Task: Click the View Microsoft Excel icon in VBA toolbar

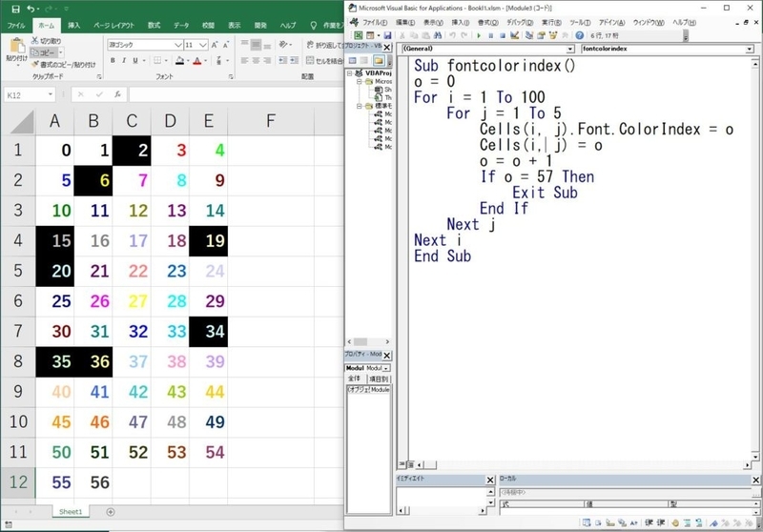Action: pyautogui.click(x=359, y=35)
